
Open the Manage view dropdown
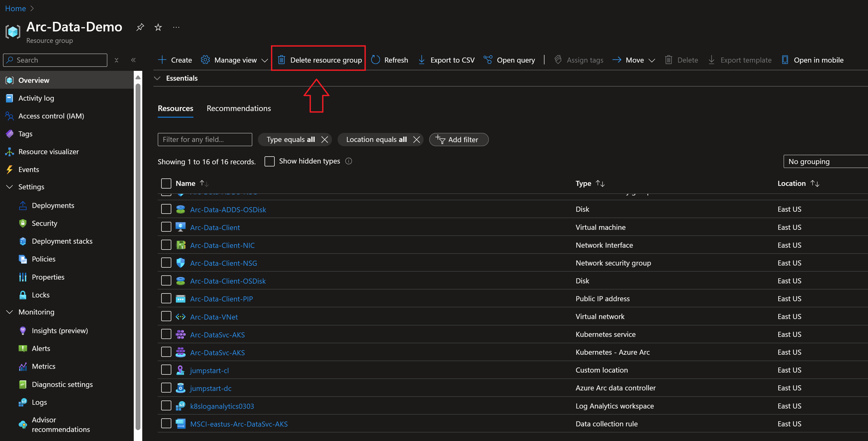[x=234, y=60]
